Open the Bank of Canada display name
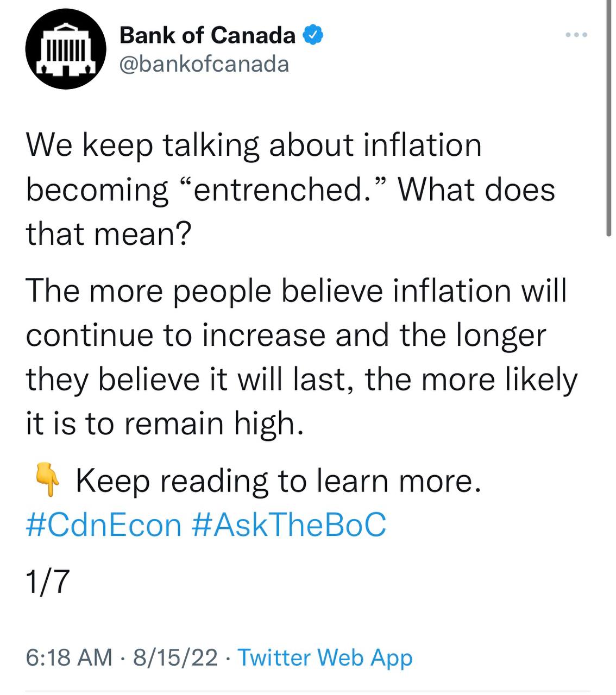Image resolution: width=616 pixels, height=695 pixels. [207, 36]
